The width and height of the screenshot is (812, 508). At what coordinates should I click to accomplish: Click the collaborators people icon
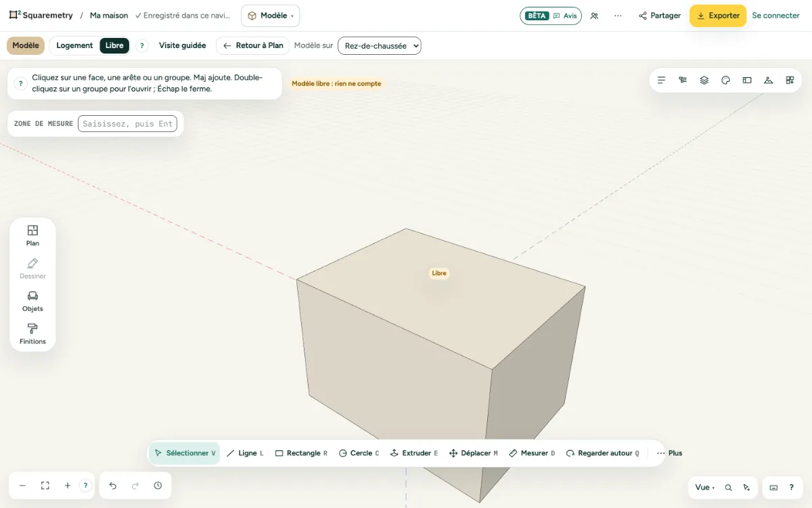pyautogui.click(x=594, y=16)
